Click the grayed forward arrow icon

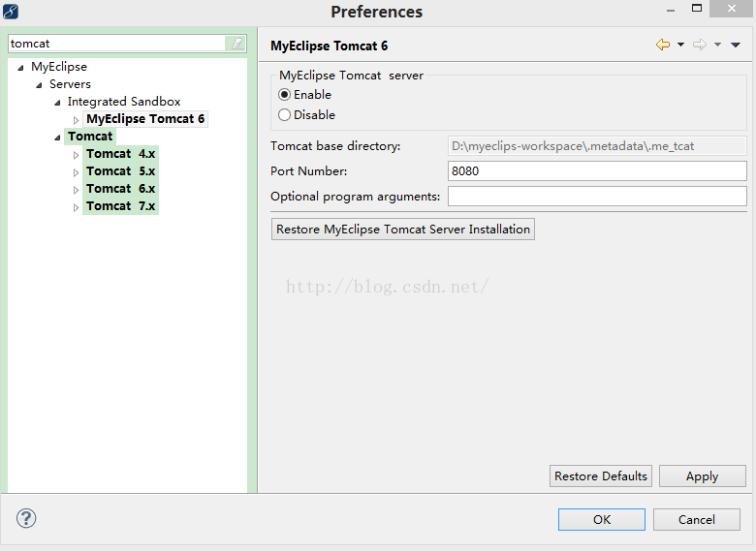click(x=700, y=45)
